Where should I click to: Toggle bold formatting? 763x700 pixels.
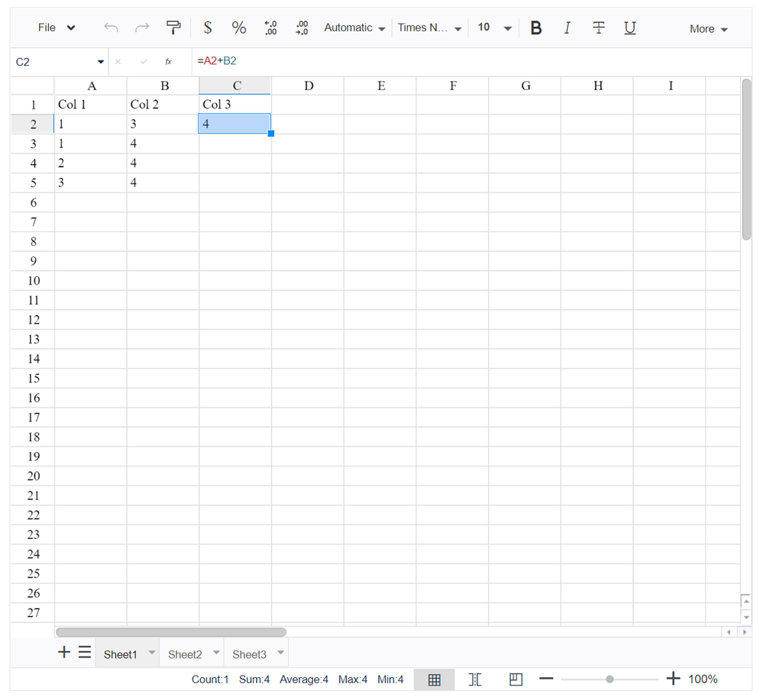(536, 27)
